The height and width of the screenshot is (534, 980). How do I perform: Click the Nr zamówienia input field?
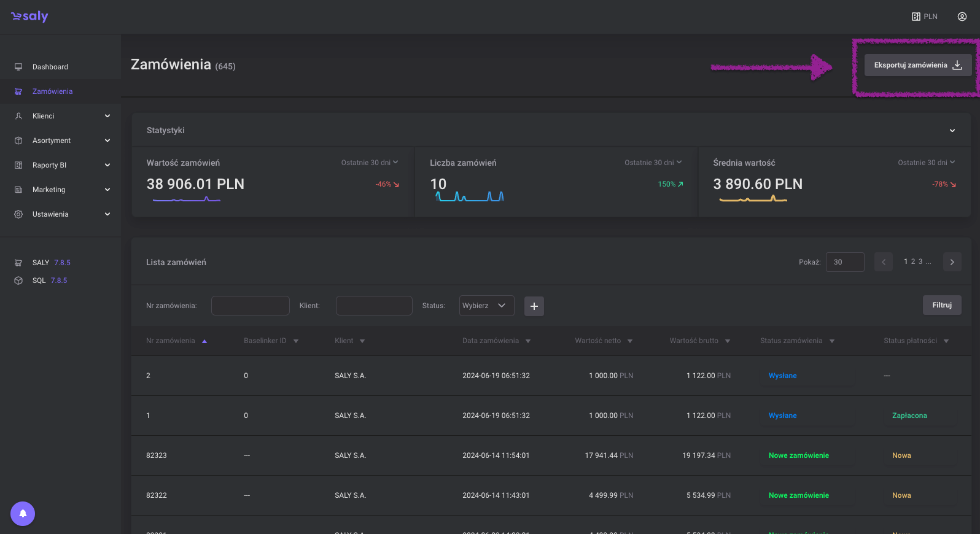click(250, 306)
